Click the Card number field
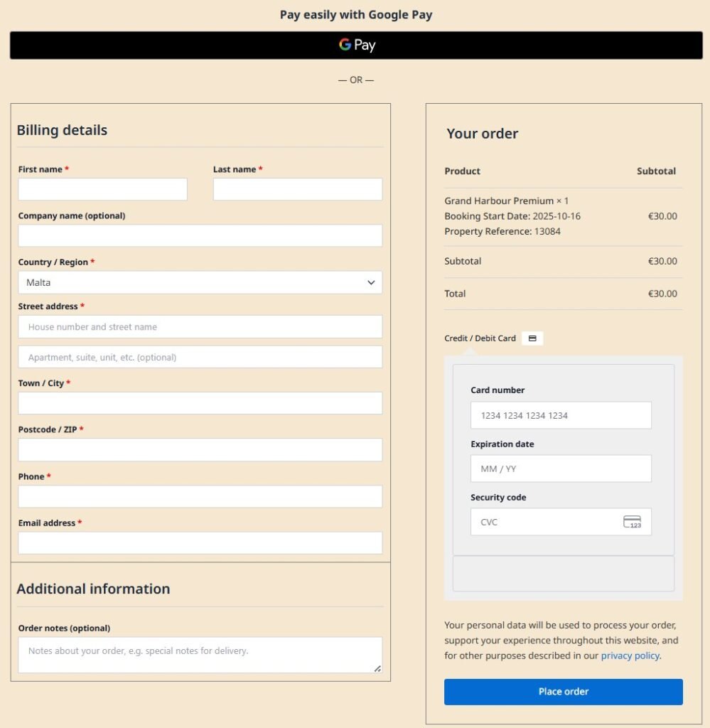 pos(561,415)
